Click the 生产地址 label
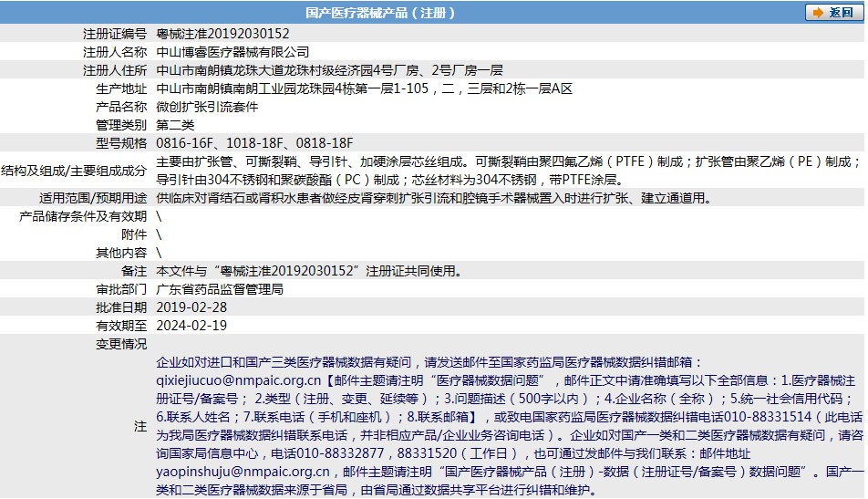This screenshot has width=868, height=499. click(x=121, y=88)
